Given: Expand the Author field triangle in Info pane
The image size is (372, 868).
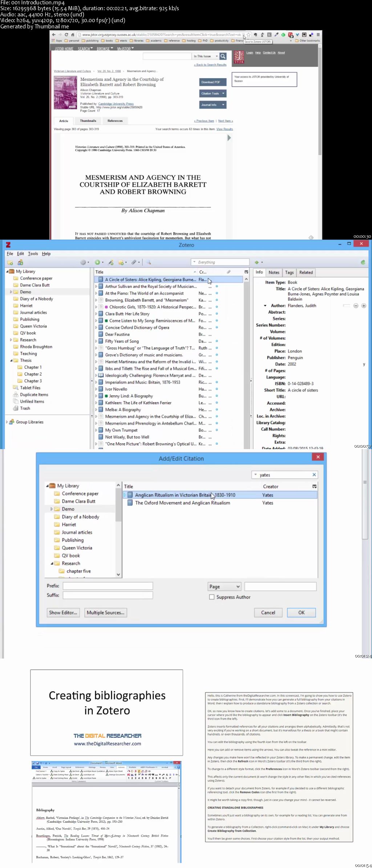Looking at the screenshot, I should pyautogui.click(x=265, y=306).
